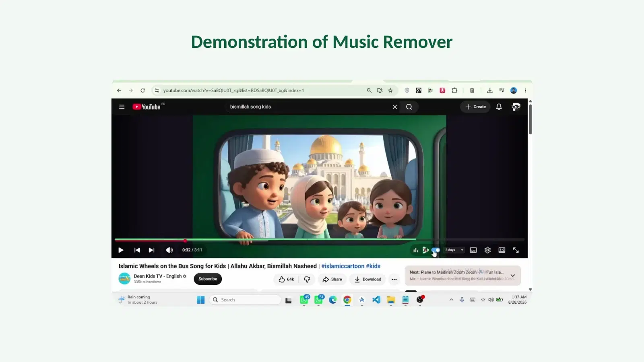Click the page vertical scrollbar
This screenshot has height=362, width=644.
tap(530, 119)
